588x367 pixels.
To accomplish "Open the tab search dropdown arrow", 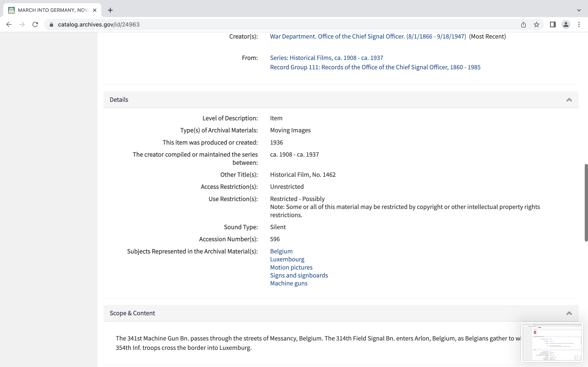I will (579, 10).
